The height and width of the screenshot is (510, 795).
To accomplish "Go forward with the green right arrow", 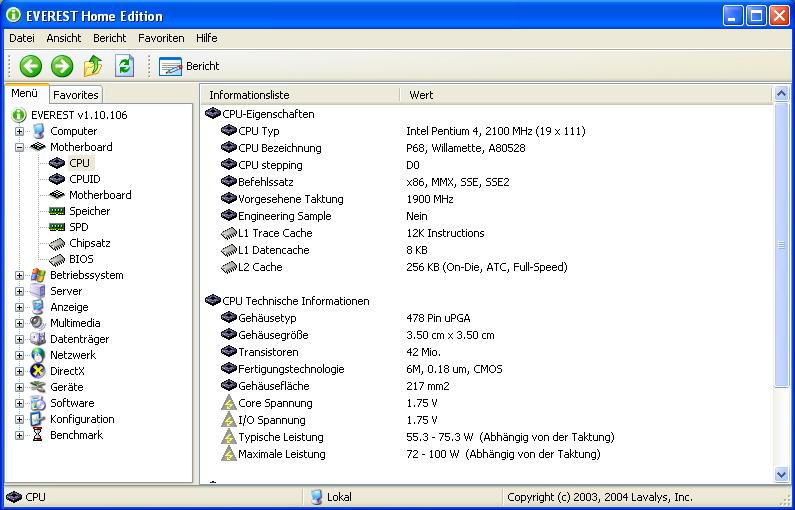I will click(x=62, y=66).
